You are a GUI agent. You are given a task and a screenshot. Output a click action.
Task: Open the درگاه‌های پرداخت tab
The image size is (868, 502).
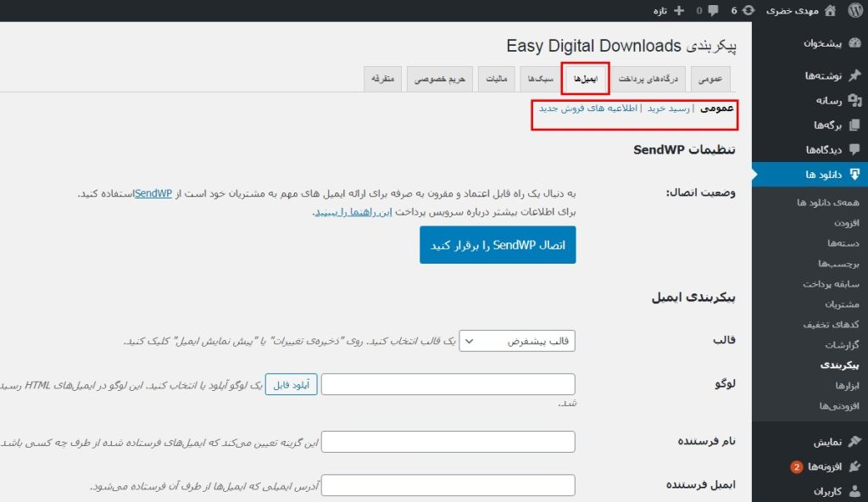click(x=648, y=79)
